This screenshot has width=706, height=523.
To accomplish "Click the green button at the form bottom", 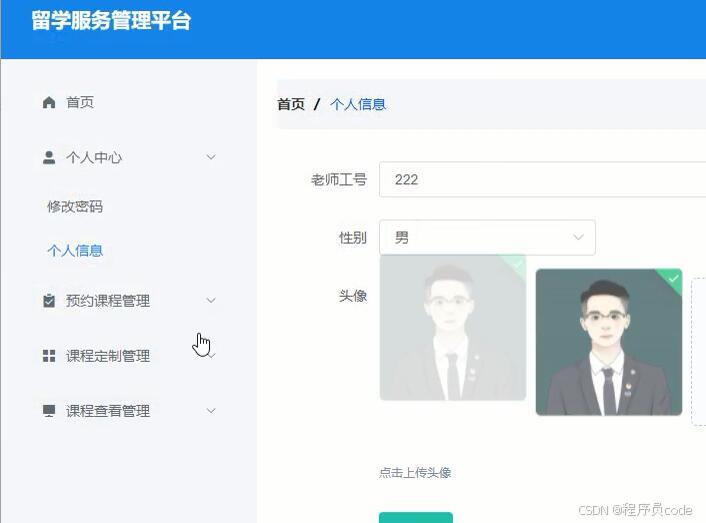I will click(416, 518).
